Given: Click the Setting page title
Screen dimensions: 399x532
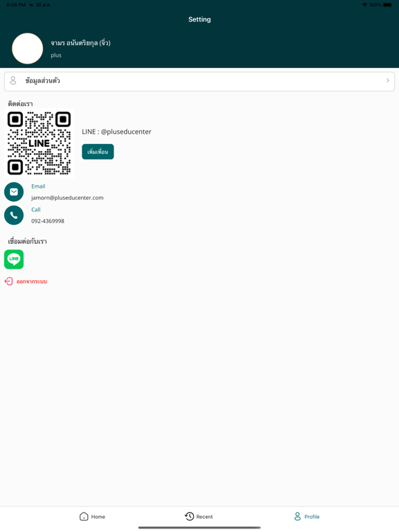Looking at the screenshot, I should click(199, 19).
